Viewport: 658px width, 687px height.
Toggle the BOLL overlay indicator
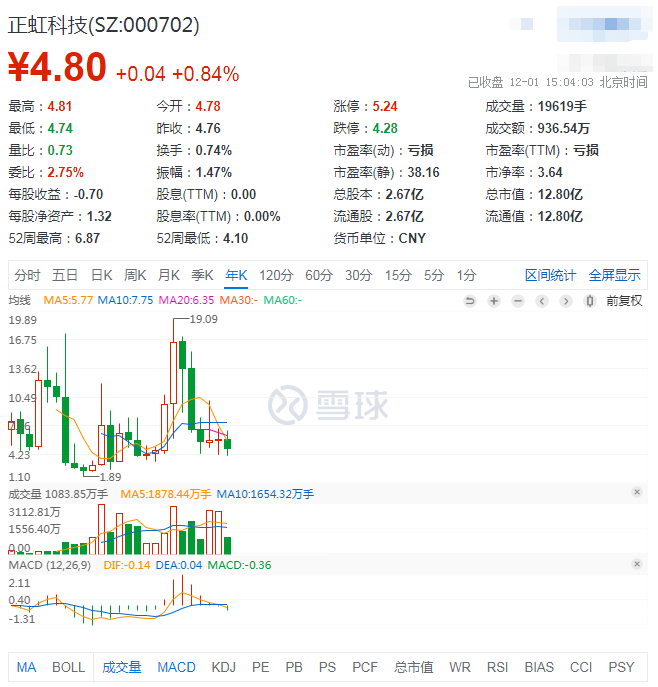69,669
